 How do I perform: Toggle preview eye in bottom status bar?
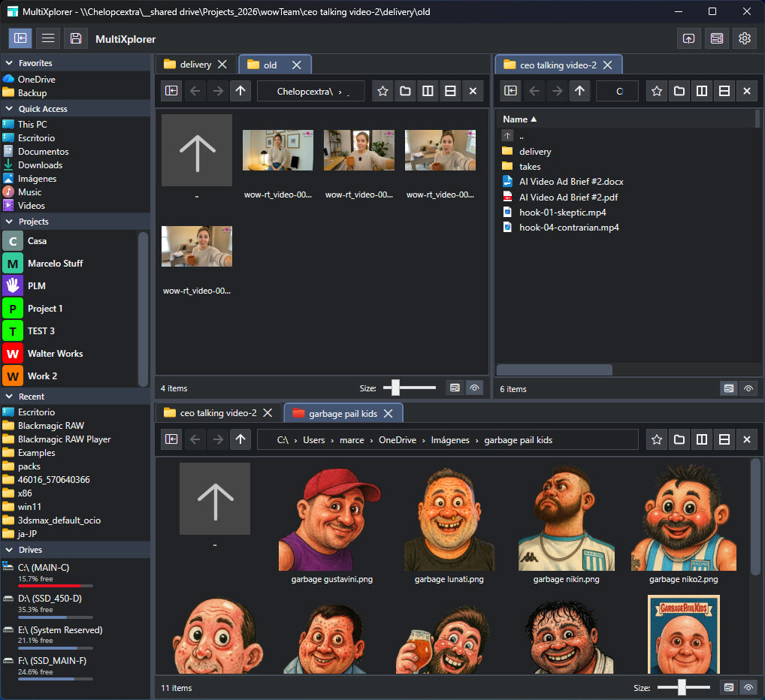tap(748, 687)
